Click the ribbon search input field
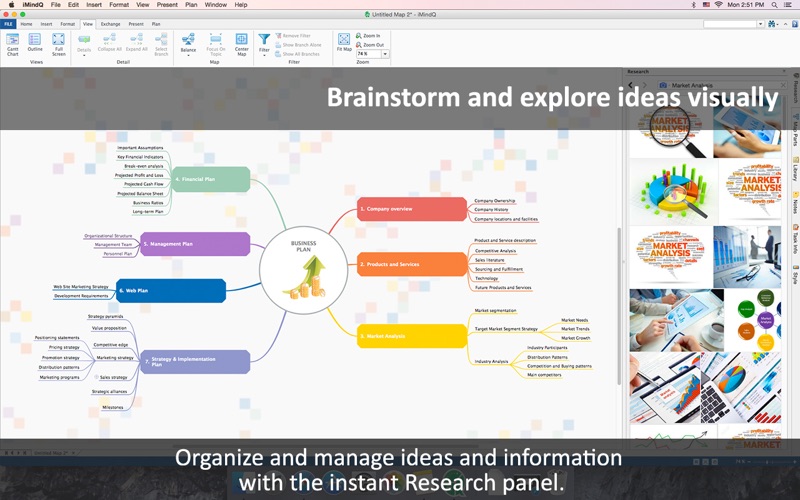The height and width of the screenshot is (500, 800). point(730,24)
